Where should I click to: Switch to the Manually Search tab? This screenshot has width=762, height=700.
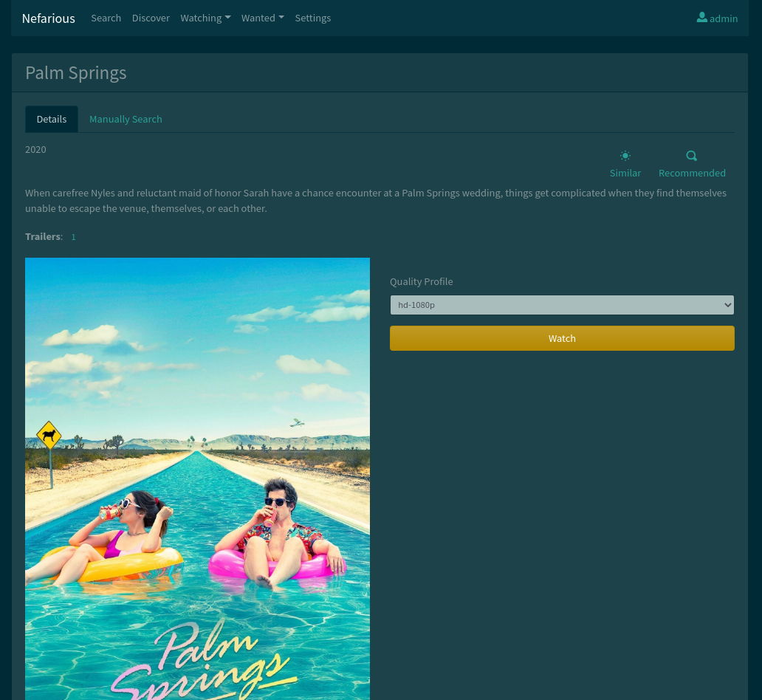pyautogui.click(x=126, y=119)
